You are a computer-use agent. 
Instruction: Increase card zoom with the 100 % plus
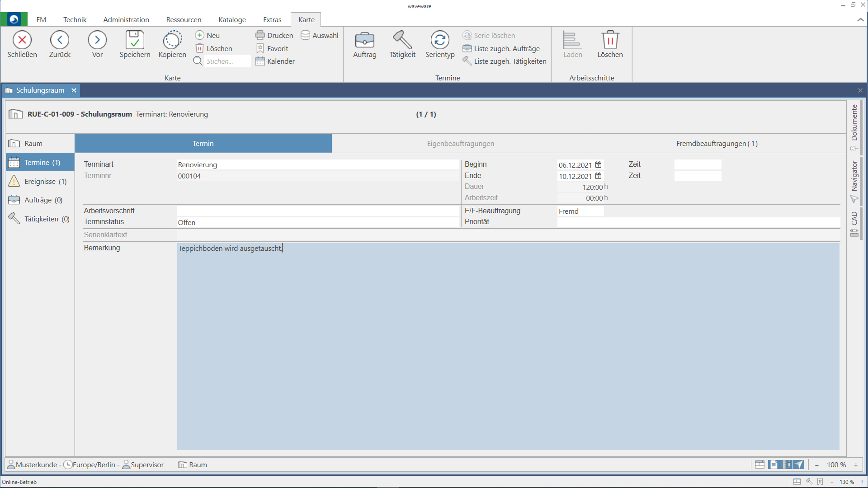pyautogui.click(x=856, y=465)
